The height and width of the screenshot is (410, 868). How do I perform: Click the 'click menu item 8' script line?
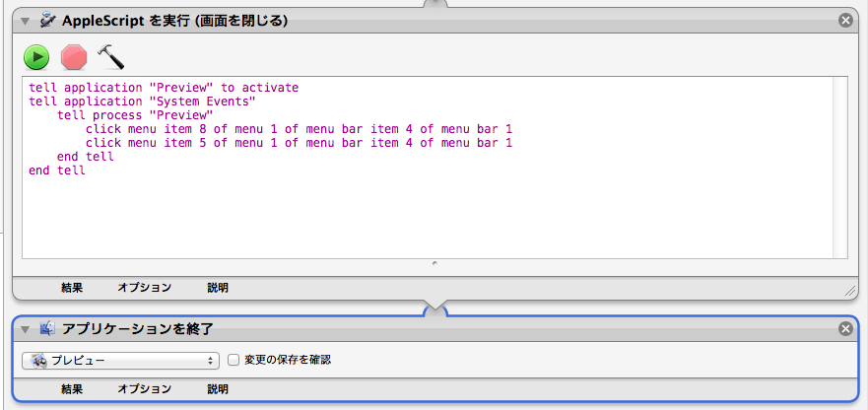(299, 129)
